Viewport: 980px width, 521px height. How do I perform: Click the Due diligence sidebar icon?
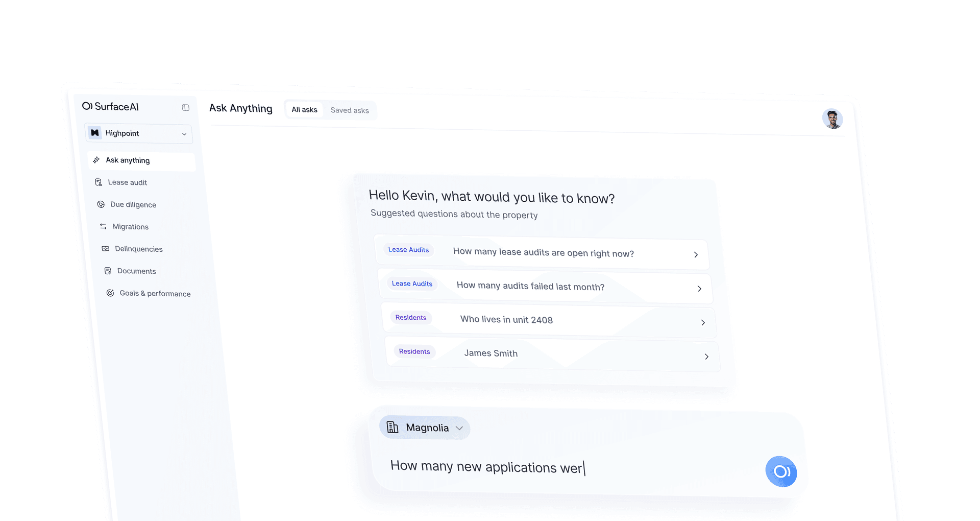pyautogui.click(x=101, y=204)
